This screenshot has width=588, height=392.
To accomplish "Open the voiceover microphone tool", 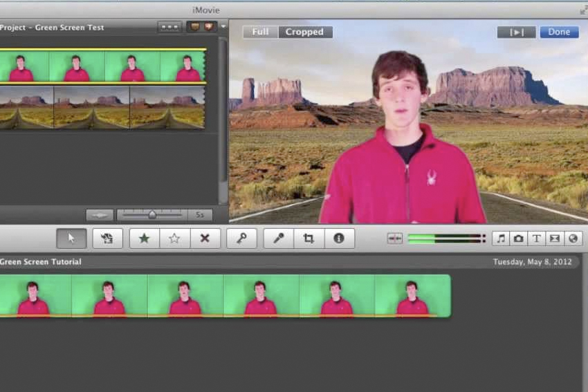I will click(278, 239).
